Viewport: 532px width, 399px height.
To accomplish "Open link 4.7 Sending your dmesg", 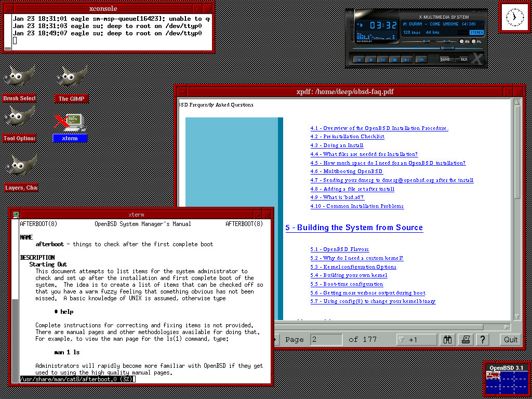I will 392,180.
